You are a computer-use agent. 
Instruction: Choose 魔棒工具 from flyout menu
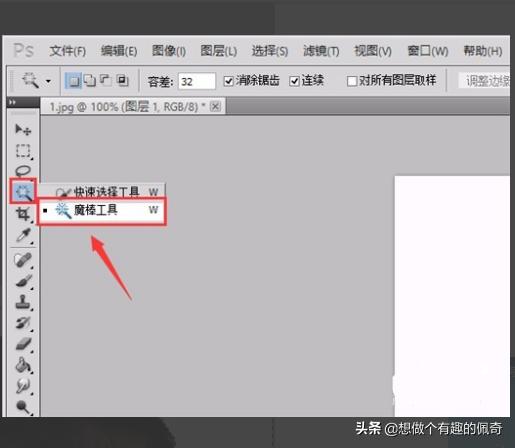pos(102,210)
